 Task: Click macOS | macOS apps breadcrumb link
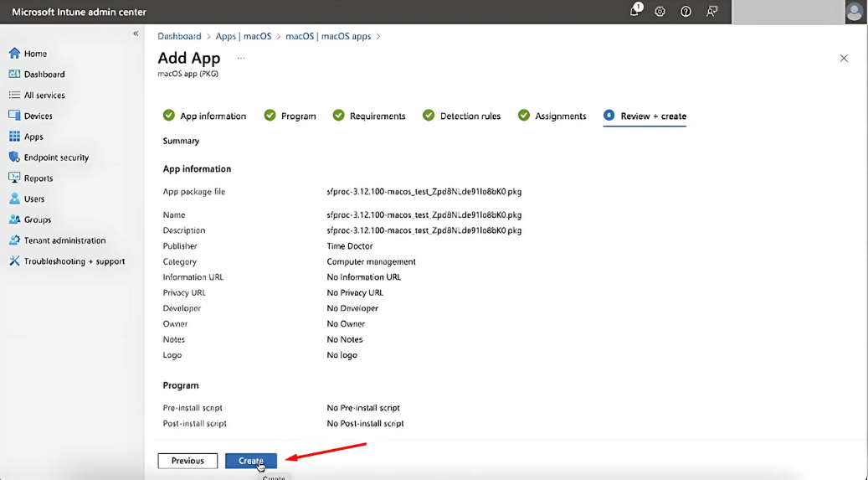pos(328,36)
